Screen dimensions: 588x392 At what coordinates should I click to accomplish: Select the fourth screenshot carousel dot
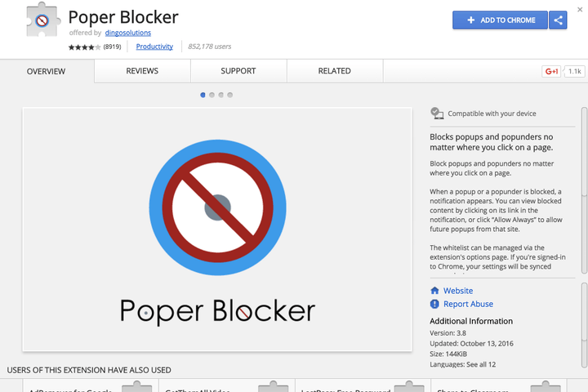[229, 95]
